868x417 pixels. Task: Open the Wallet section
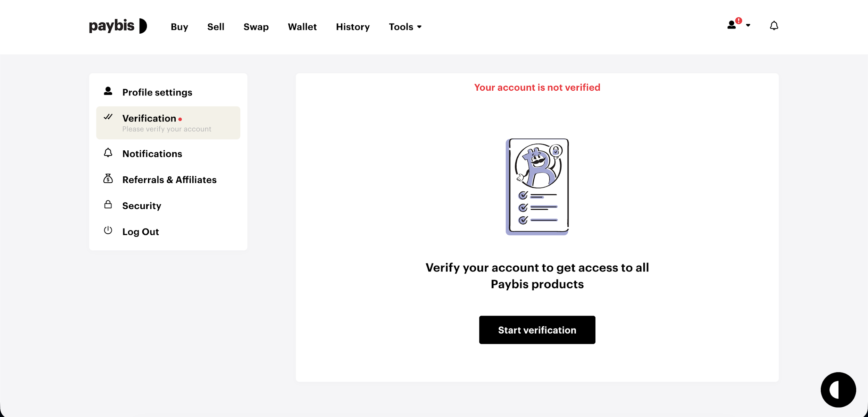tap(302, 27)
